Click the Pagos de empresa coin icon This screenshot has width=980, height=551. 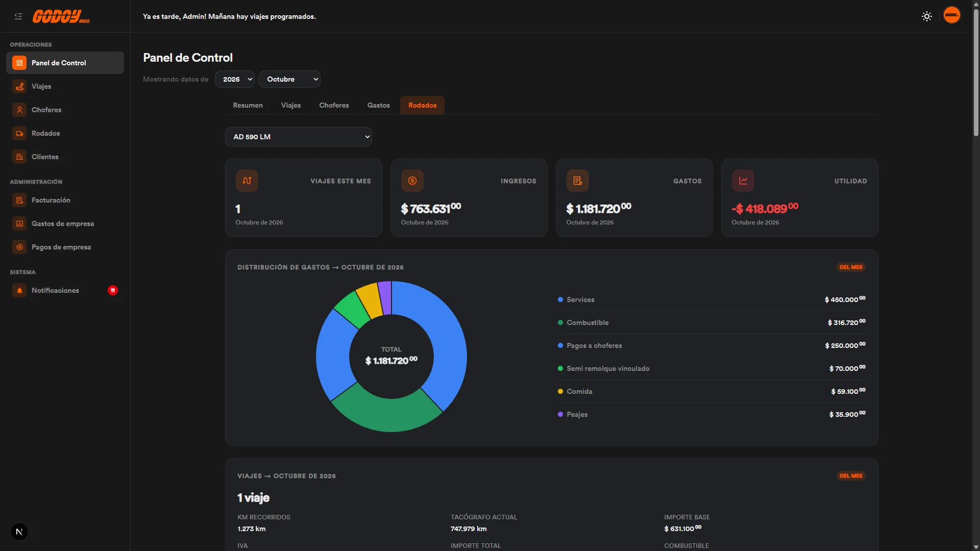tap(19, 247)
